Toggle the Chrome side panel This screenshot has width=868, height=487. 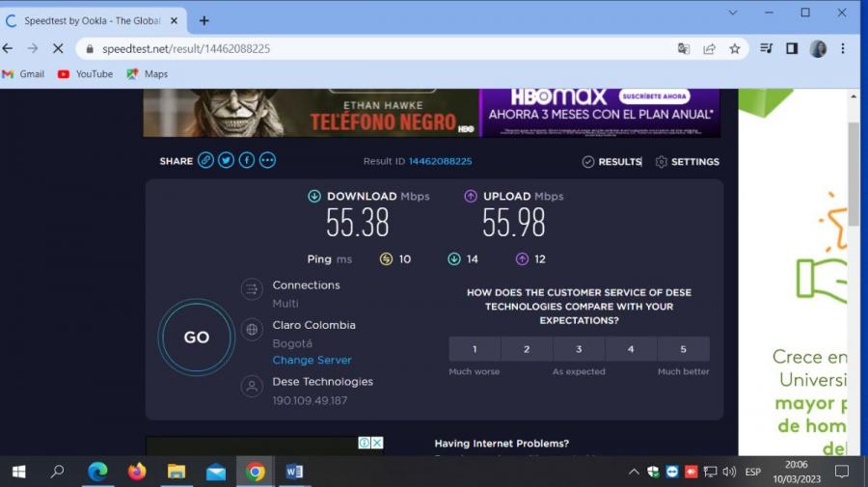point(792,48)
